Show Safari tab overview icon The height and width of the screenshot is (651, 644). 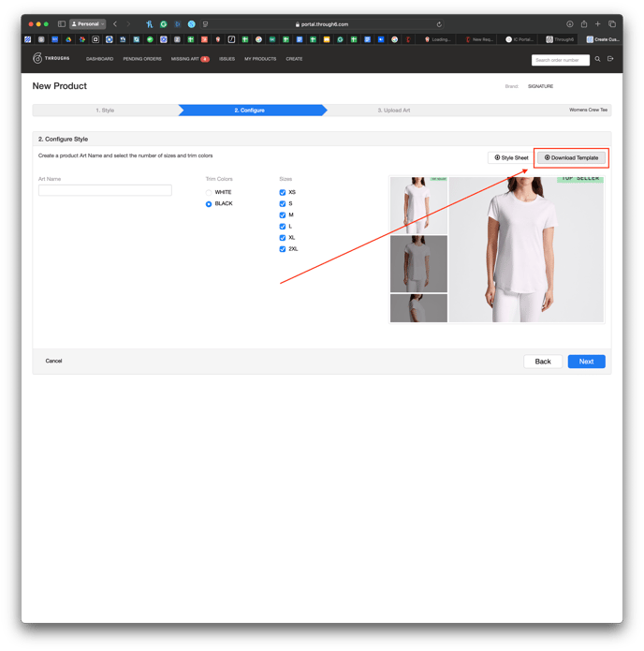pyautogui.click(x=612, y=24)
